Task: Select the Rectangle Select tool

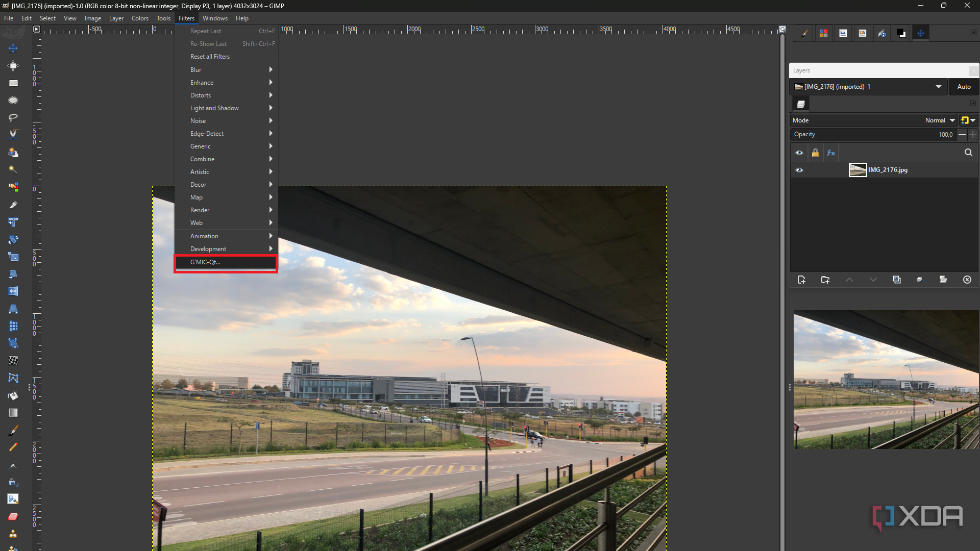Action: (x=13, y=83)
